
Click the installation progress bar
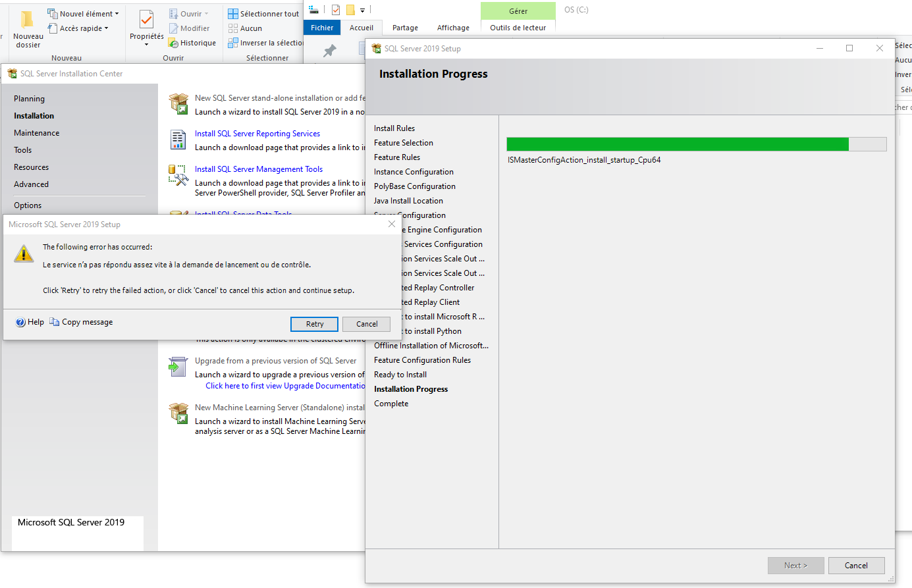pos(696,144)
